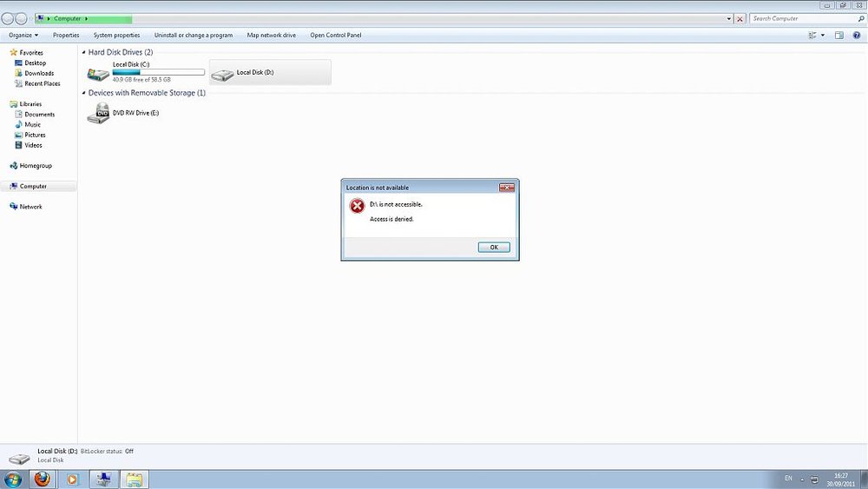Viewport: 868px width, 489px height.
Task: Click Map network drive in the toolbar
Action: tap(271, 35)
